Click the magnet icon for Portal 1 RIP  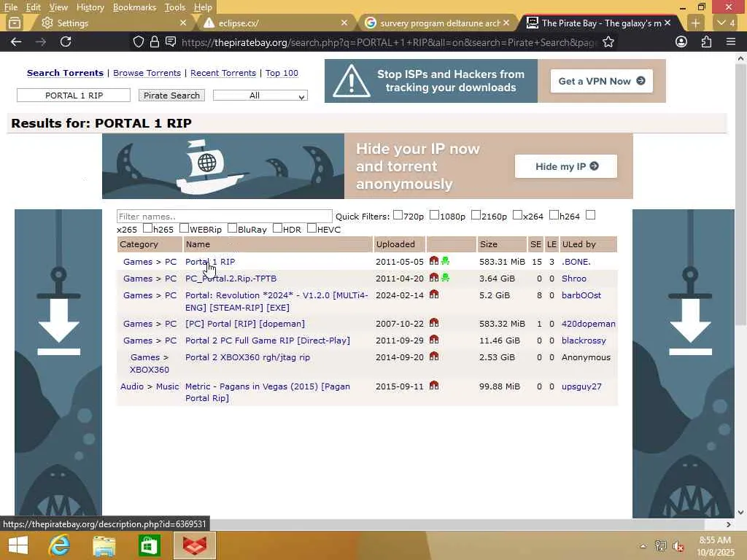pyautogui.click(x=433, y=261)
